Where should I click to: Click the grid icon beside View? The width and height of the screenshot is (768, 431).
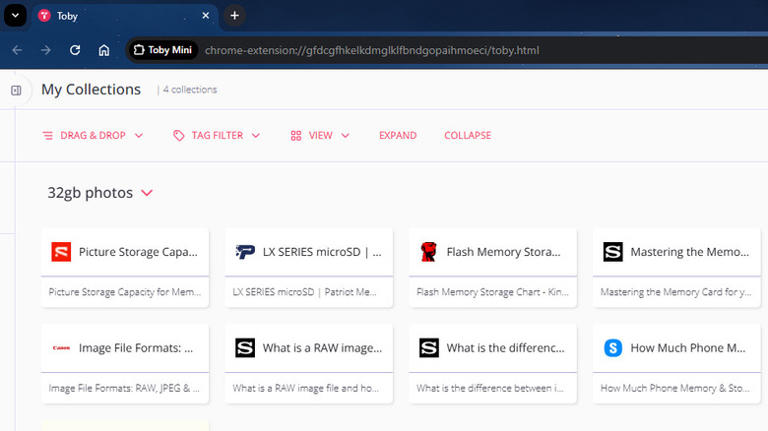296,136
